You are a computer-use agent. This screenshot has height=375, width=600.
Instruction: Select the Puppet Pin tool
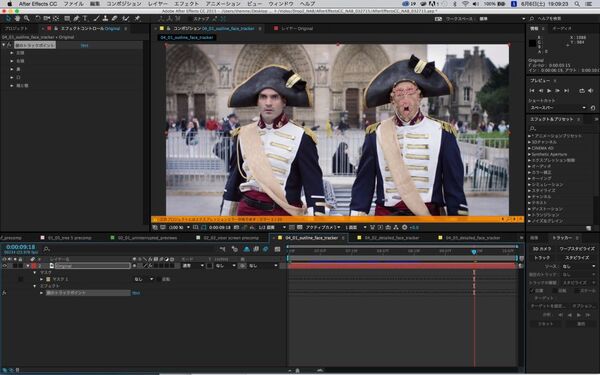[x=137, y=18]
